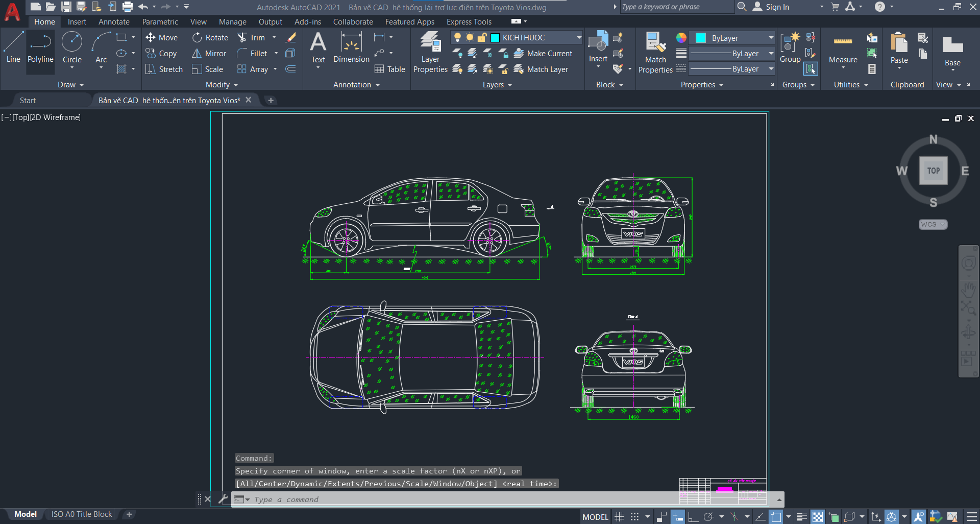
Task: Activate the Copy command
Action: [161, 53]
